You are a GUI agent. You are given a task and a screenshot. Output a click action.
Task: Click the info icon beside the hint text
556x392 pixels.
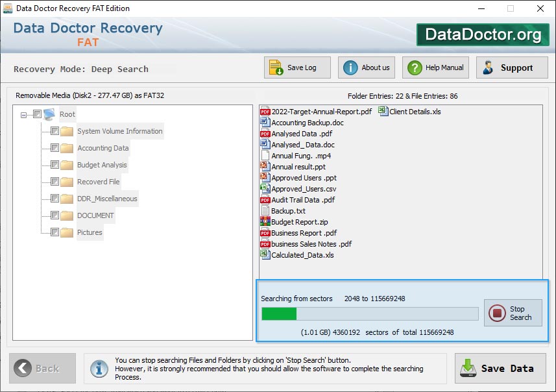(99, 368)
